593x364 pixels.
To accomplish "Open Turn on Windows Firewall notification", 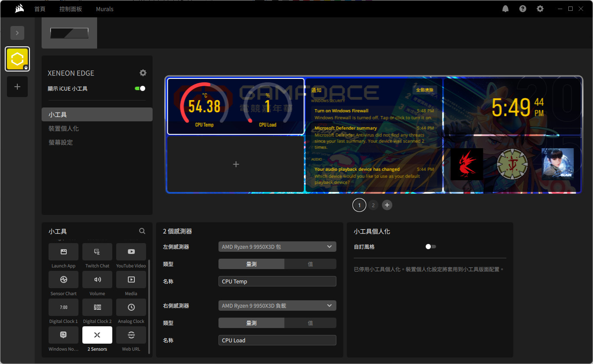I will (x=374, y=114).
